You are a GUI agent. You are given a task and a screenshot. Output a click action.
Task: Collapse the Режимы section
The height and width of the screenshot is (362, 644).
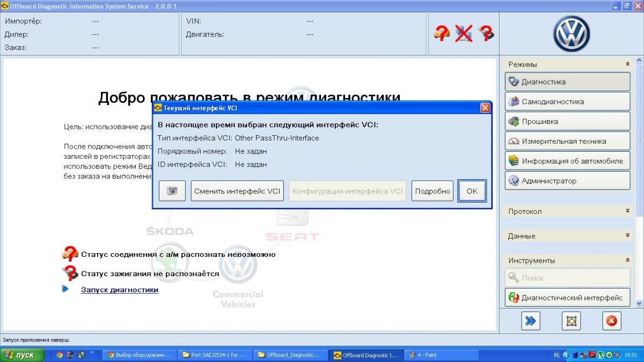click(627, 64)
